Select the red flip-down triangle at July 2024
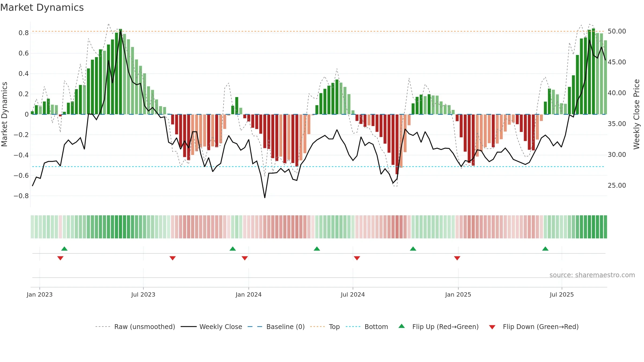The width and height of the screenshot is (644, 362). (x=357, y=258)
